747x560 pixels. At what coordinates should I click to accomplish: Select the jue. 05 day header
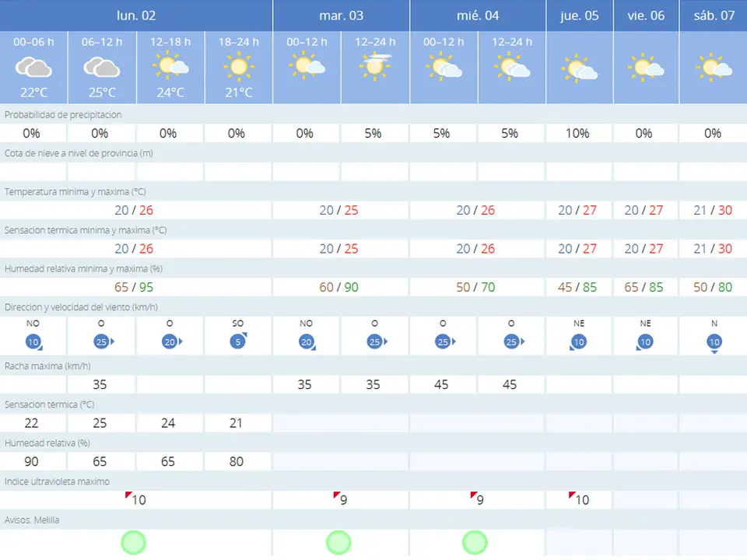(x=579, y=16)
